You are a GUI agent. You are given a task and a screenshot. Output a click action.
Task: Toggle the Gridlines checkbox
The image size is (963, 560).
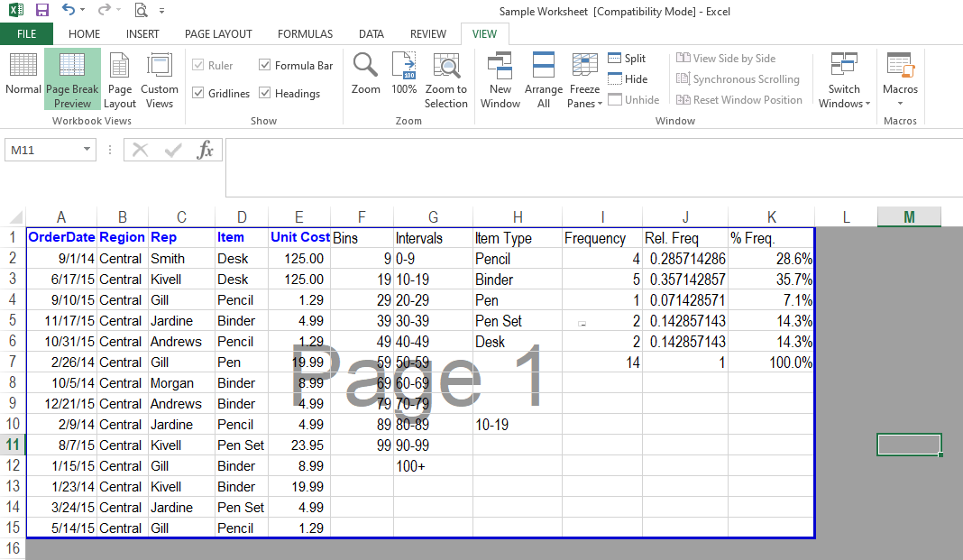198,93
